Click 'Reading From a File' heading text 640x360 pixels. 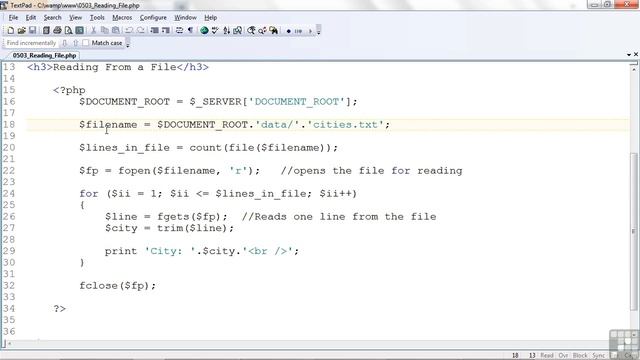[x=115, y=67]
